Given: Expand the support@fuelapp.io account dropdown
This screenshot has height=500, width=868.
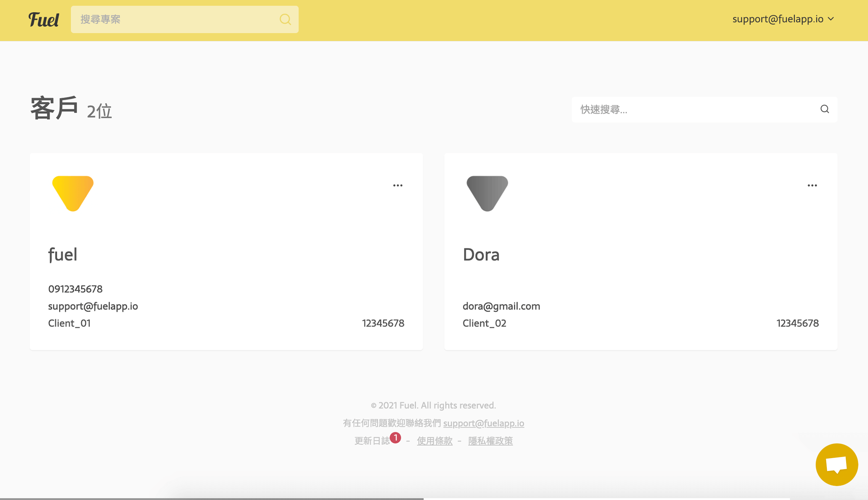Looking at the screenshot, I should 783,19.
